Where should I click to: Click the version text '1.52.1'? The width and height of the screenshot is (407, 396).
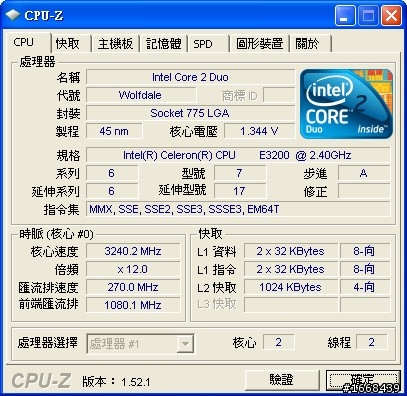(x=136, y=382)
